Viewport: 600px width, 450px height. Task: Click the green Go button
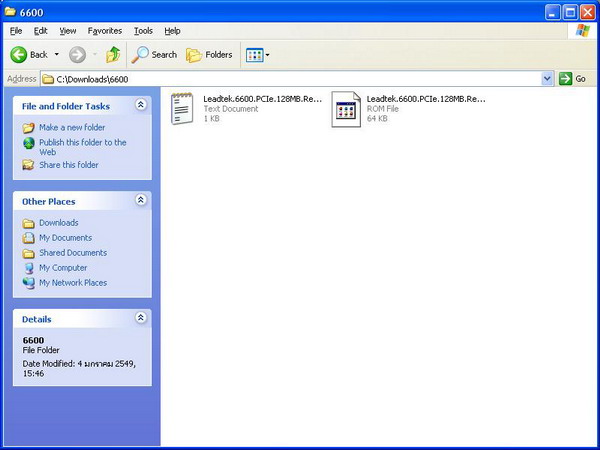tap(572, 79)
